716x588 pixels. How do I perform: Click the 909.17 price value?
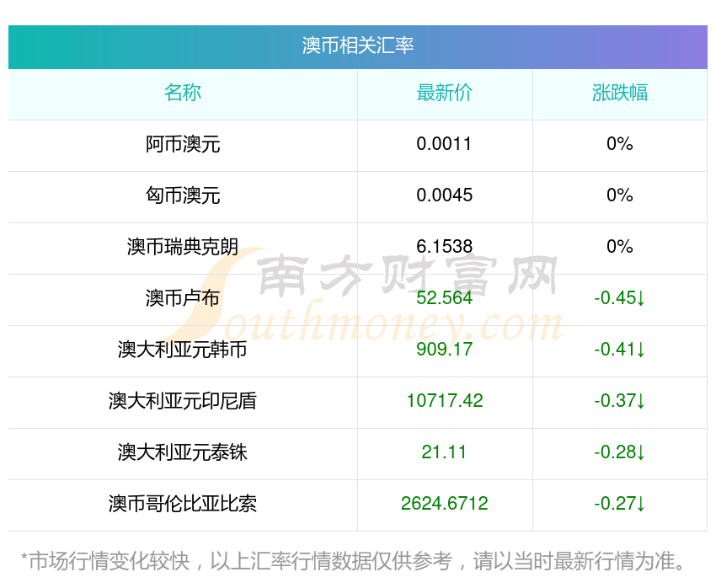(444, 350)
